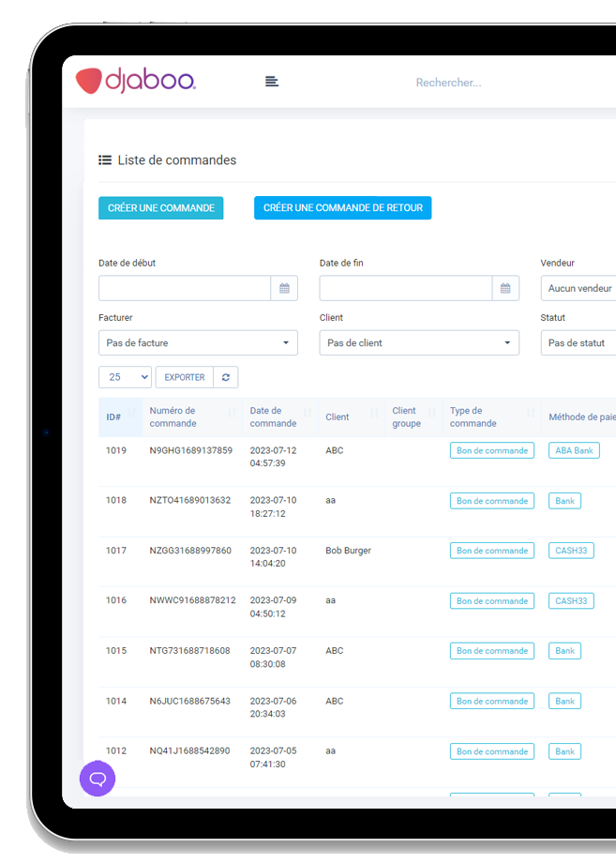The width and height of the screenshot is (616, 863).
Task: Click the Liste de commandes heading
Action: (x=177, y=160)
